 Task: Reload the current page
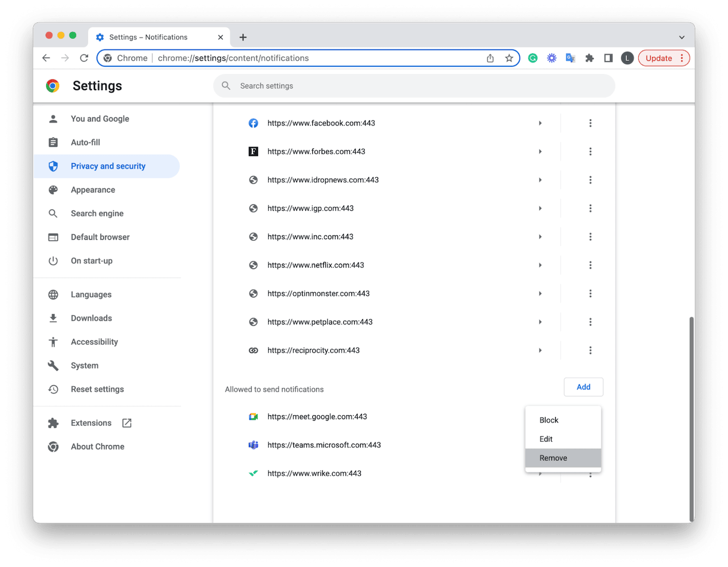[84, 58]
